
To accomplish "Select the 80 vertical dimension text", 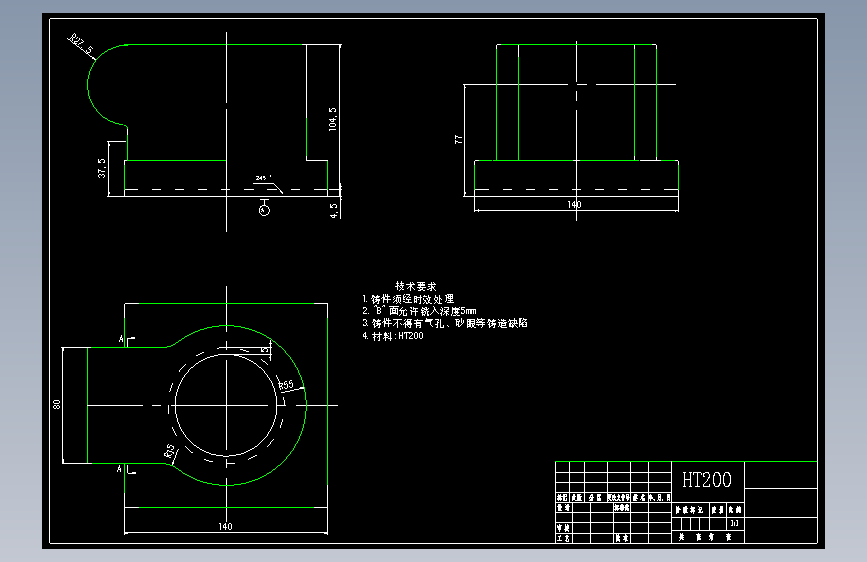I will [56, 404].
